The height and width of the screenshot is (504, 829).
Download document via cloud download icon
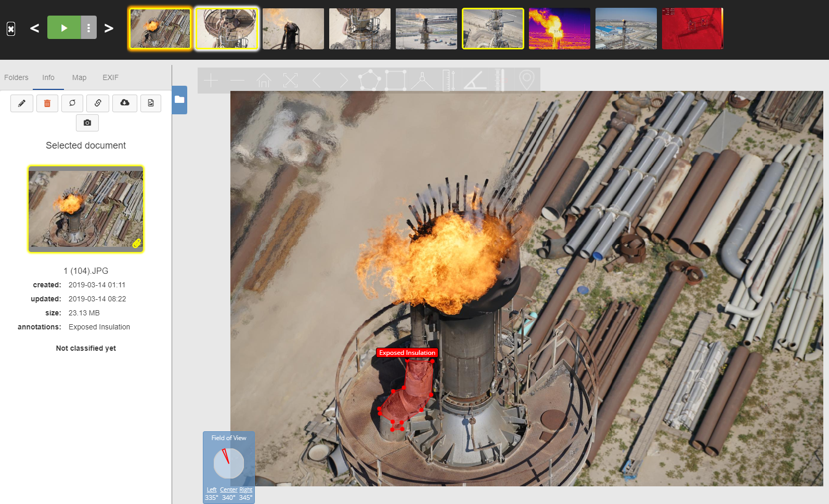pos(125,103)
